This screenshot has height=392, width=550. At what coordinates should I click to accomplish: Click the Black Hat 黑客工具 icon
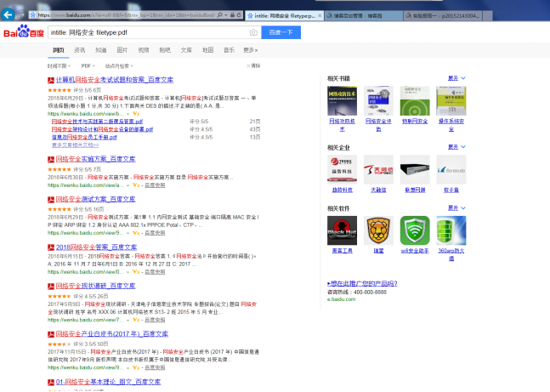(342, 230)
